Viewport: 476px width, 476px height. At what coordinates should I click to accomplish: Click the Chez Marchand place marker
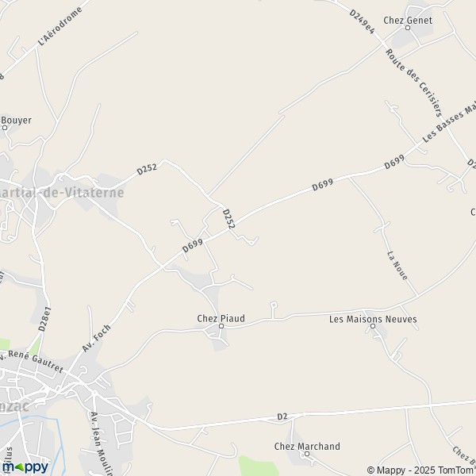pos(307,454)
